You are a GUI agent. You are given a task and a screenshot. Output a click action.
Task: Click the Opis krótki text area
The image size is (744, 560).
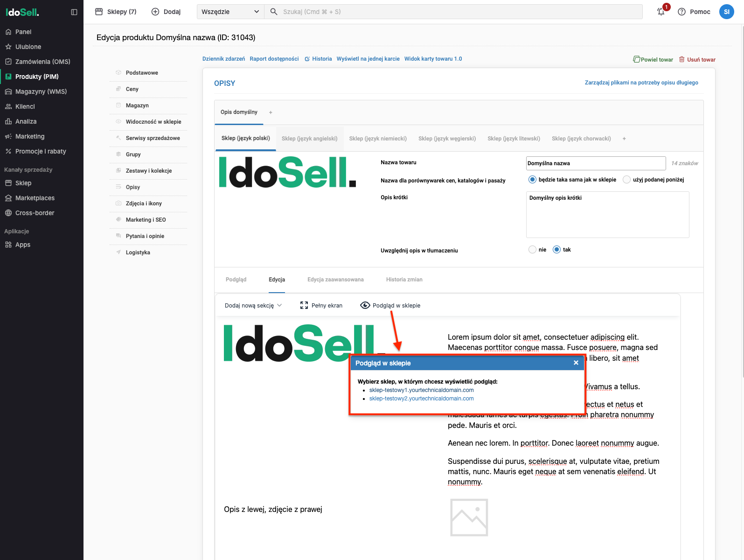[x=608, y=215]
